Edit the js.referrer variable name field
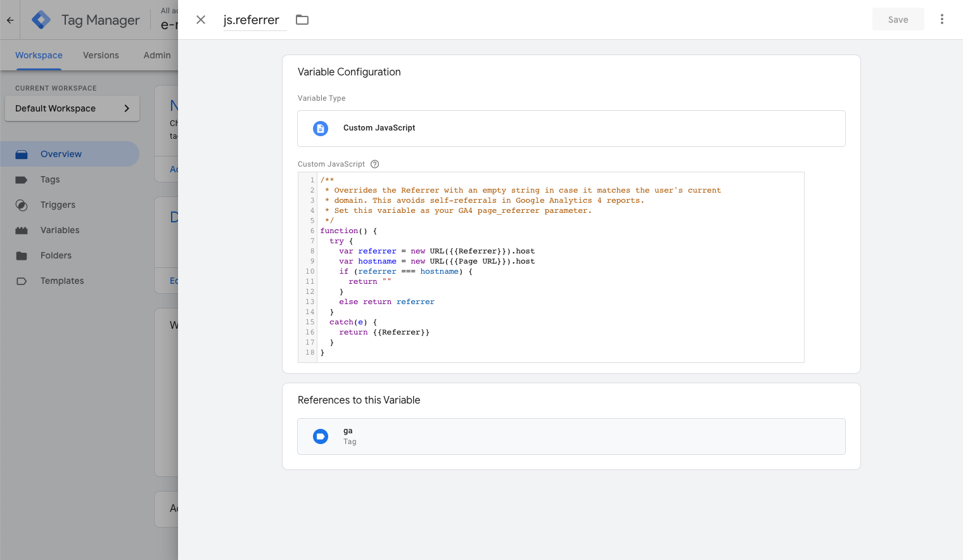The width and height of the screenshot is (963, 560). 252,20
